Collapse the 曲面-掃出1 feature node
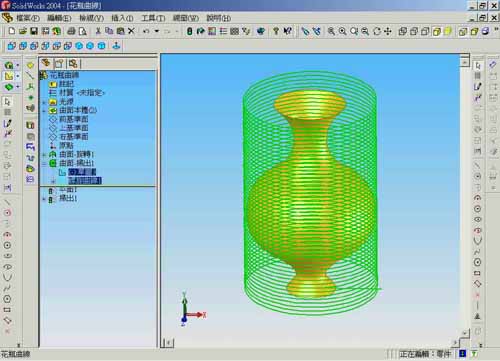 (44, 163)
